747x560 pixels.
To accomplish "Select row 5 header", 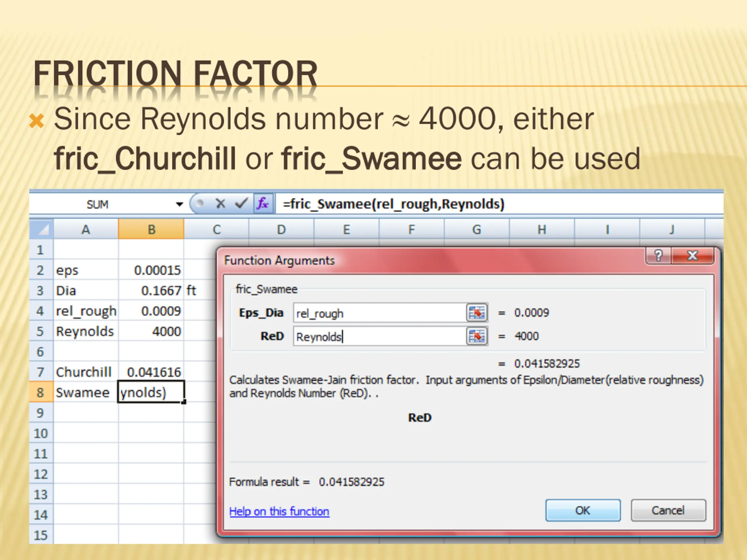I will pyautogui.click(x=41, y=331).
